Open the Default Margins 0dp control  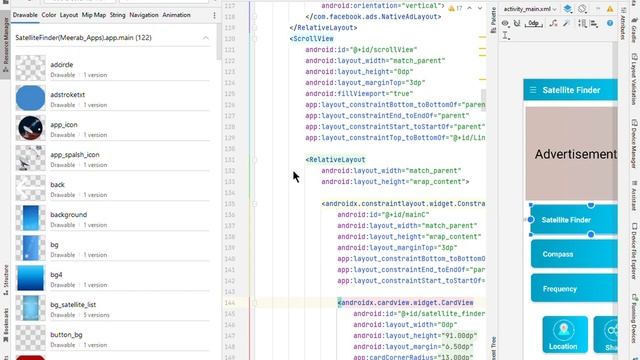point(533,23)
